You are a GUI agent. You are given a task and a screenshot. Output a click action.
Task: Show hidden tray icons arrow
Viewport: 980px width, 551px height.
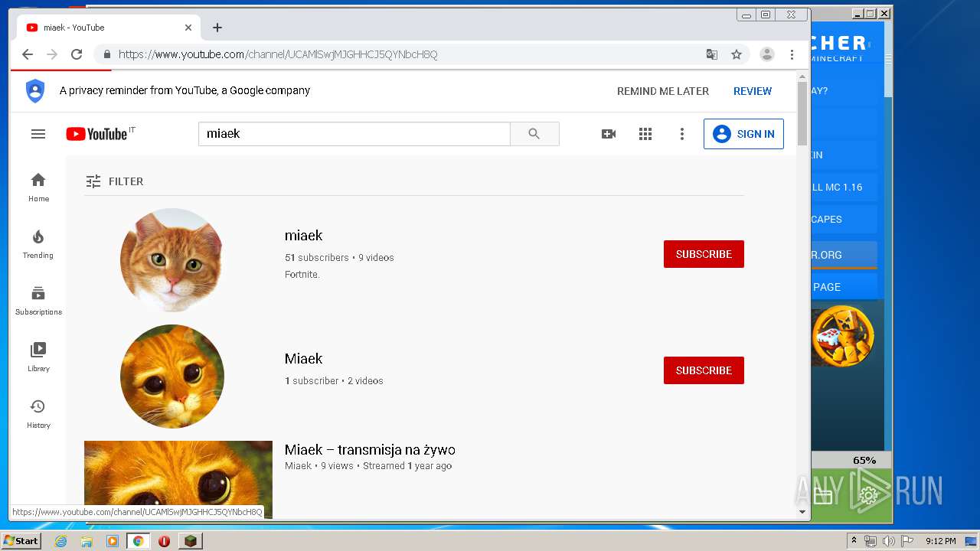coord(854,541)
